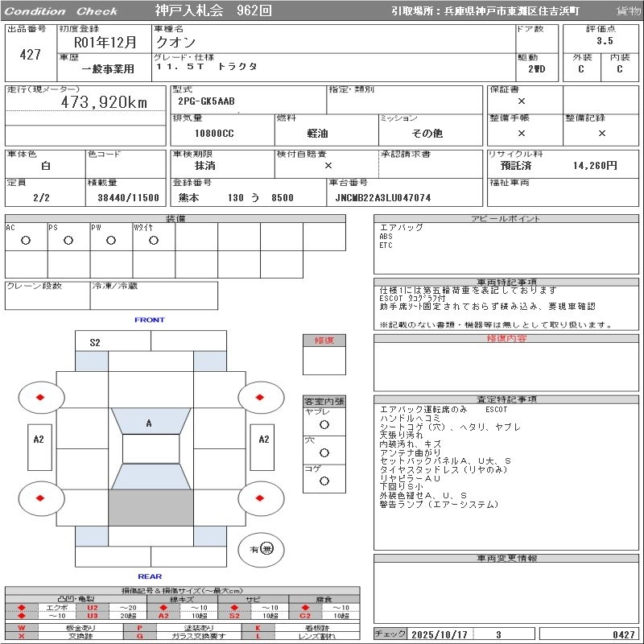Click the 473,920km mileage field

coord(105,102)
